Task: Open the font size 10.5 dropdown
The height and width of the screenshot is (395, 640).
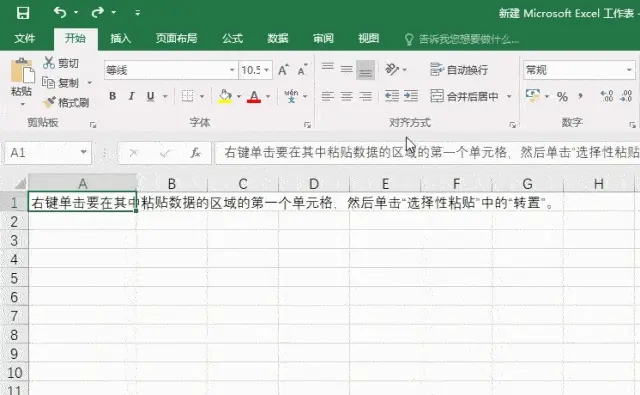Action: click(x=267, y=70)
